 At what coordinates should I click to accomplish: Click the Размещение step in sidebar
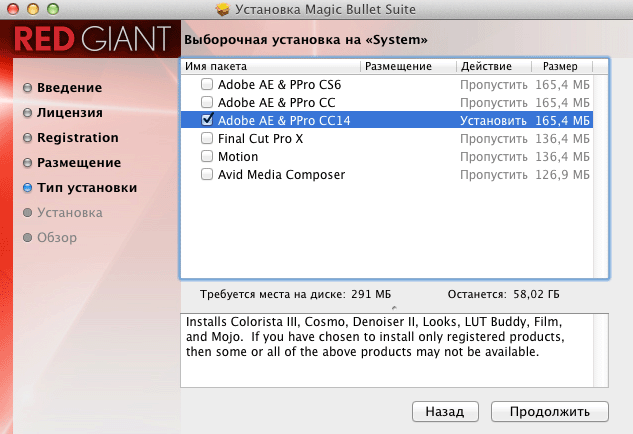[79, 163]
